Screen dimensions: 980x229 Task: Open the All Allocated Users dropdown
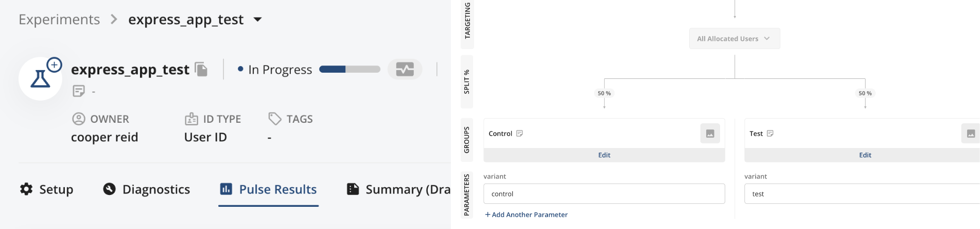coord(734,39)
